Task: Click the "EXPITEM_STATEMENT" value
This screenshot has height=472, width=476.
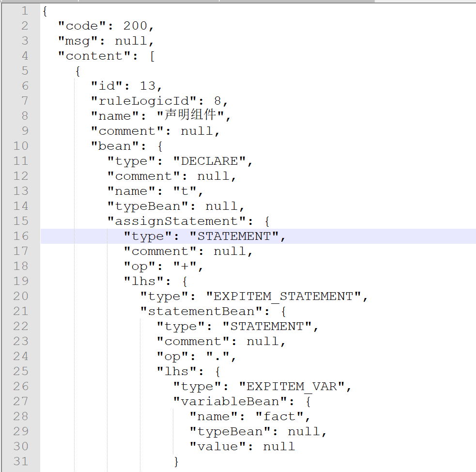Action: click(283, 296)
